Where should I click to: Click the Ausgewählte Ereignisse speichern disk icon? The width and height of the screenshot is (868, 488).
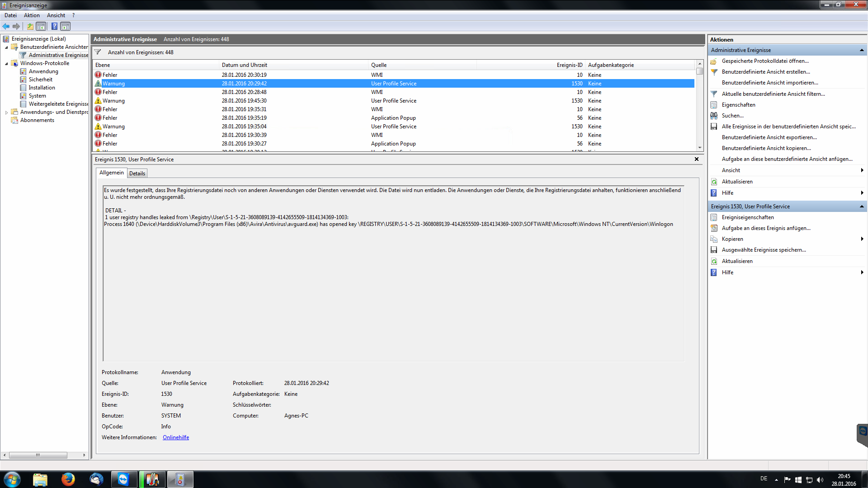[714, 250]
